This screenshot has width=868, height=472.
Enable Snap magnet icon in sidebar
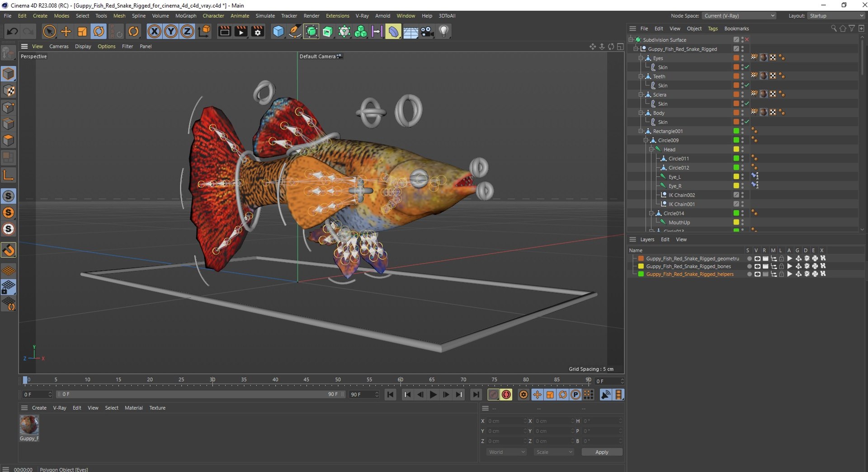(x=9, y=250)
